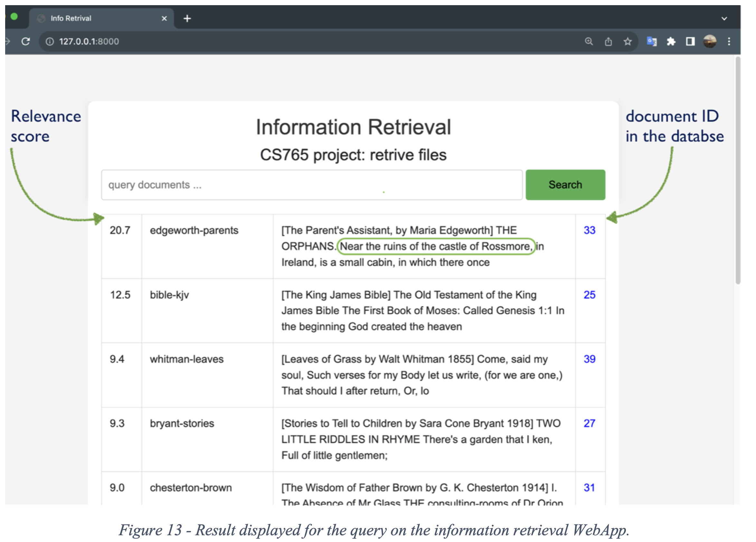Open document ID 39 link

click(x=589, y=359)
